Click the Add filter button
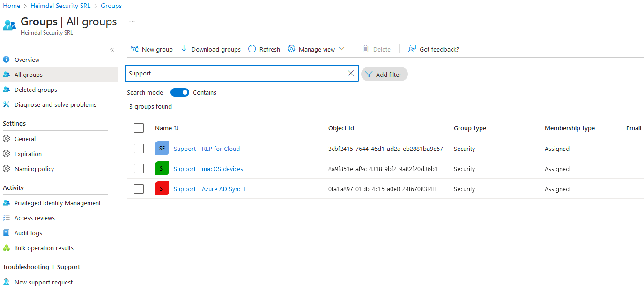The width and height of the screenshot is (644, 291). coord(385,74)
